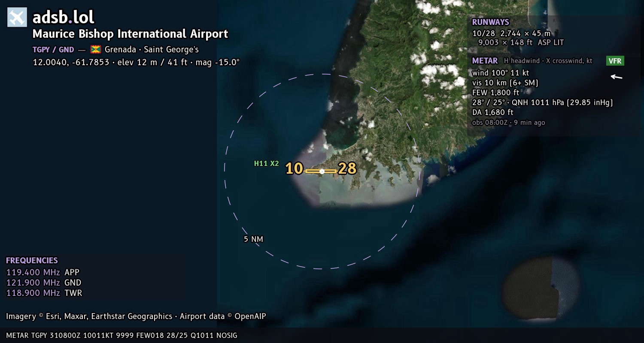Select the "10/28 2,744 × 45 m" runway row
This screenshot has height=343, width=644.
click(511, 33)
